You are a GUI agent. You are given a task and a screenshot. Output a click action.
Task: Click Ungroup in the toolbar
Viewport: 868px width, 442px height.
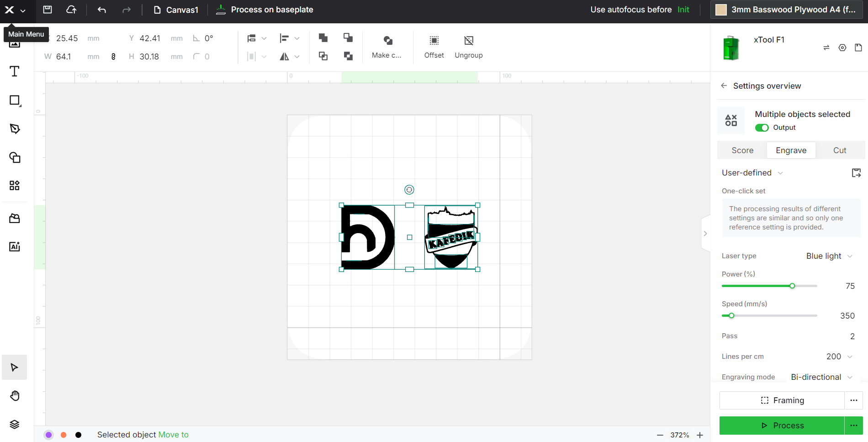(468, 47)
